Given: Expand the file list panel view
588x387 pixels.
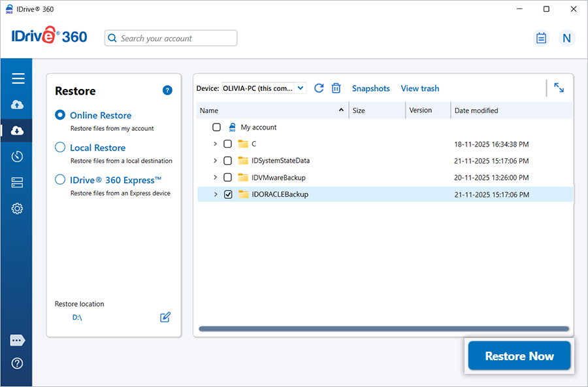Looking at the screenshot, I should pyautogui.click(x=559, y=88).
